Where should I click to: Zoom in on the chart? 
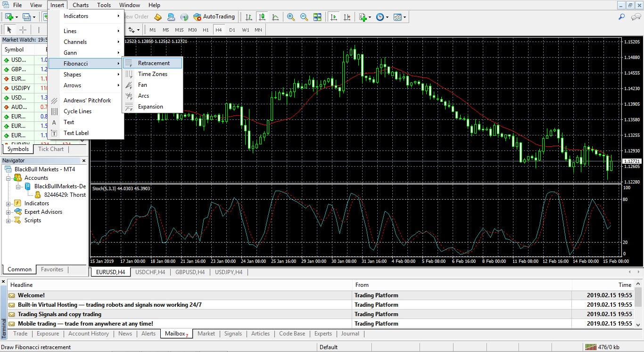pos(291,17)
